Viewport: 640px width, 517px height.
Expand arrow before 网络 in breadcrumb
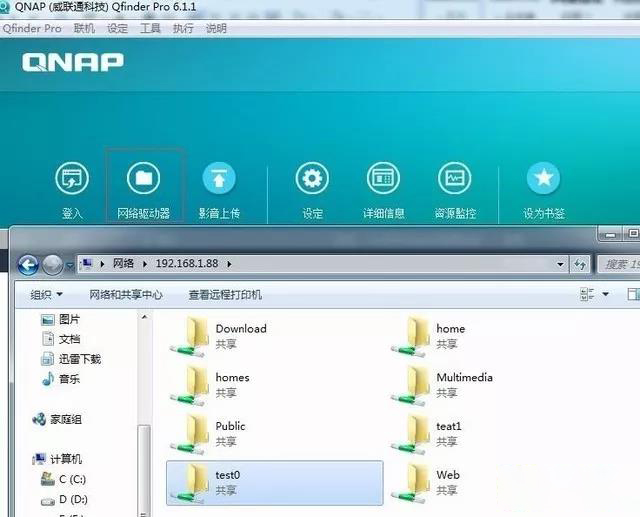(x=102, y=264)
